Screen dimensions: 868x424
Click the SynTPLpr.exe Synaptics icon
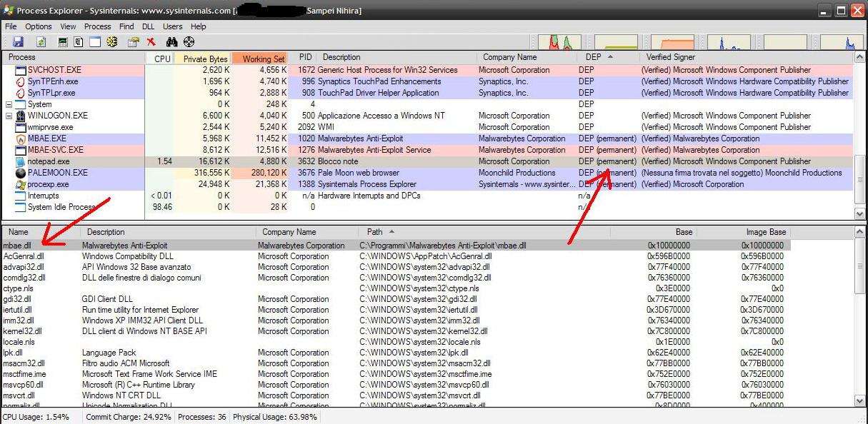[21, 93]
